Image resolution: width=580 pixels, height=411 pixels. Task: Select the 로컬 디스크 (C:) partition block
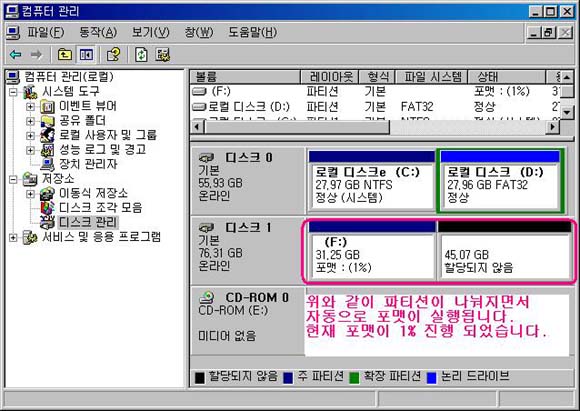point(371,181)
